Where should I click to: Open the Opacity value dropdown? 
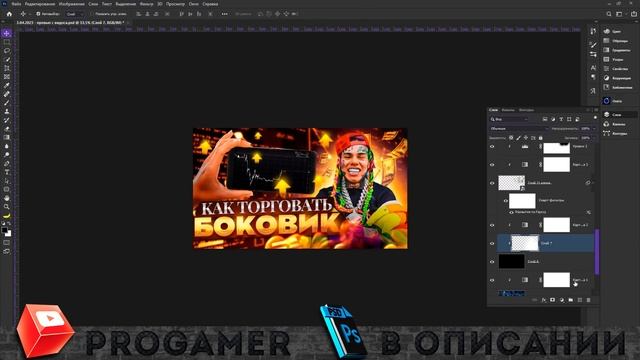(x=594, y=129)
